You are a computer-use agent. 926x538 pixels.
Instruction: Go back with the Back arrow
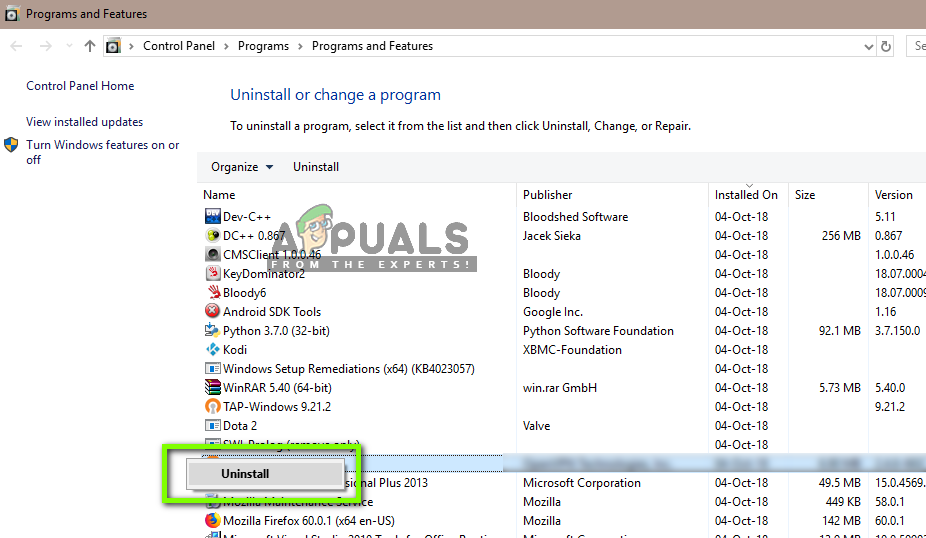[x=17, y=46]
